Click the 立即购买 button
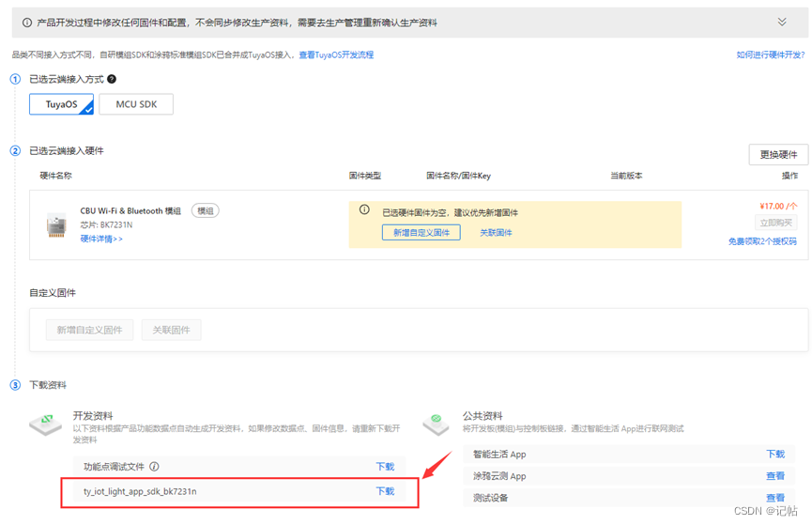Viewport: 812px width, 525px height. click(x=775, y=223)
